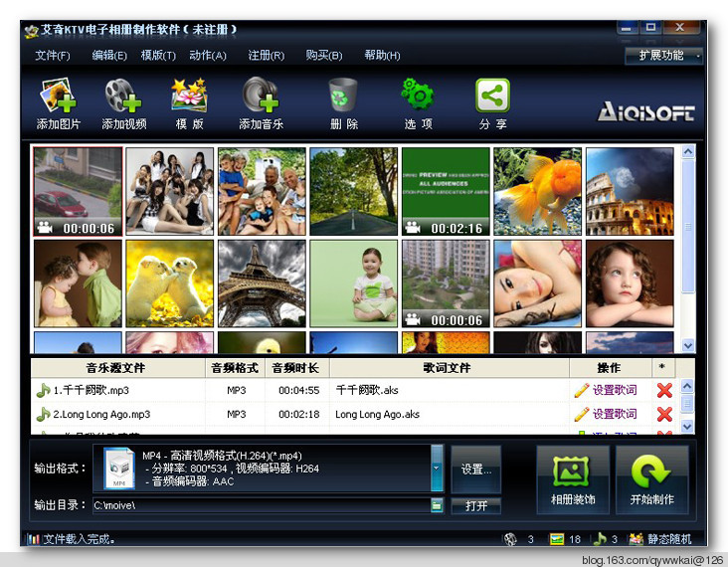The width and height of the screenshot is (728, 567).
Task: Click the app icon in the title bar
Action: coord(31,31)
